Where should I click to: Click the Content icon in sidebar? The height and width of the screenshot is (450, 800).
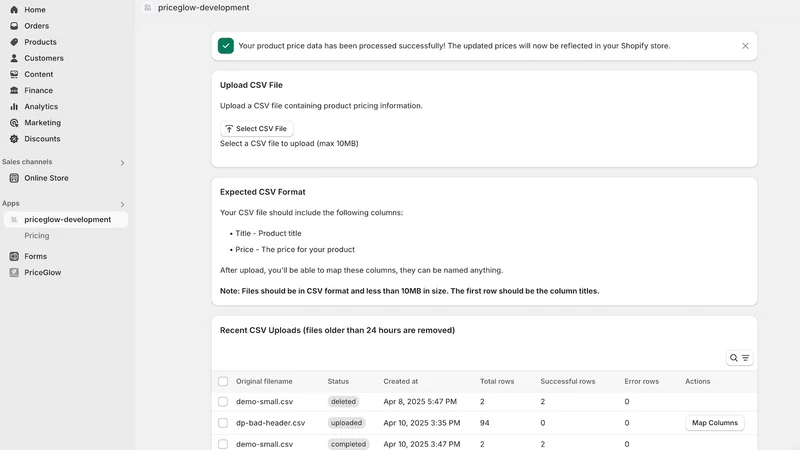[14, 74]
